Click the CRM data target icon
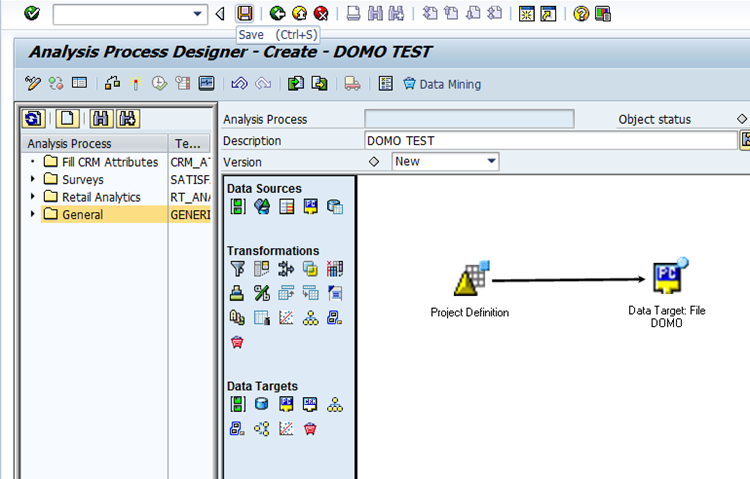This screenshot has width=750, height=479. coord(310,404)
